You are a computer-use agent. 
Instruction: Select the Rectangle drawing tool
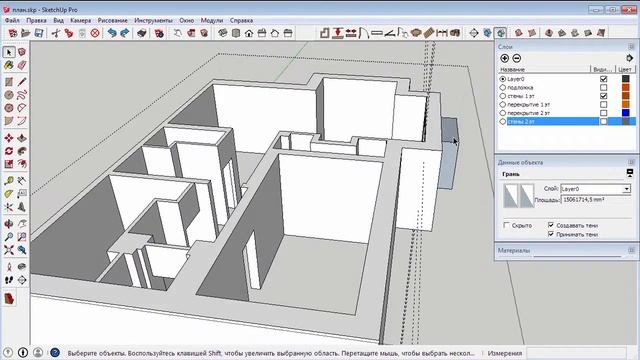(9, 82)
